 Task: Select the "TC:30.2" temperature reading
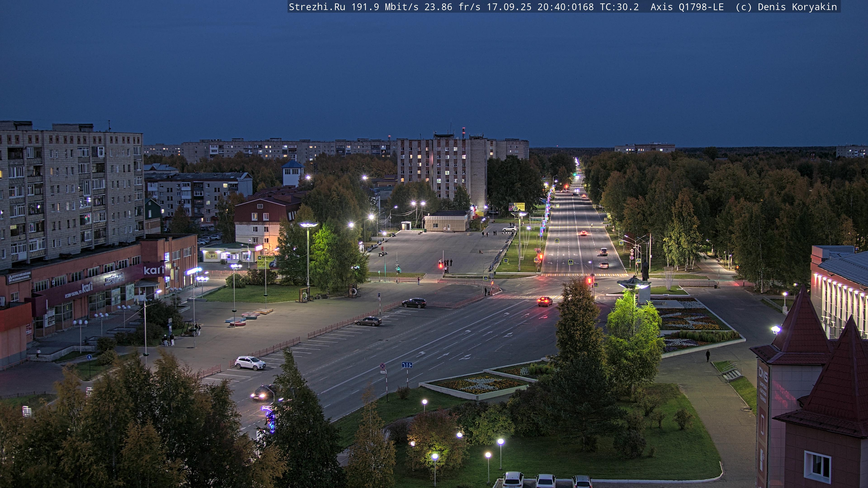pos(619,7)
